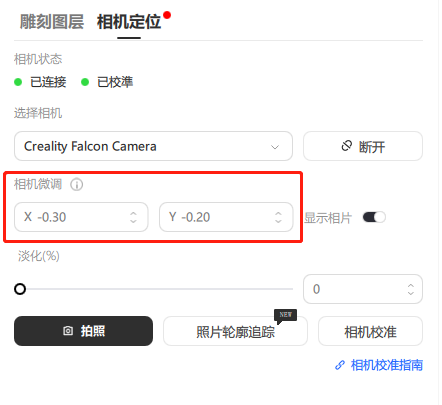The width and height of the screenshot is (442, 405).
Task: Increase X fine-tune value with up arrow
Action: (x=133, y=213)
